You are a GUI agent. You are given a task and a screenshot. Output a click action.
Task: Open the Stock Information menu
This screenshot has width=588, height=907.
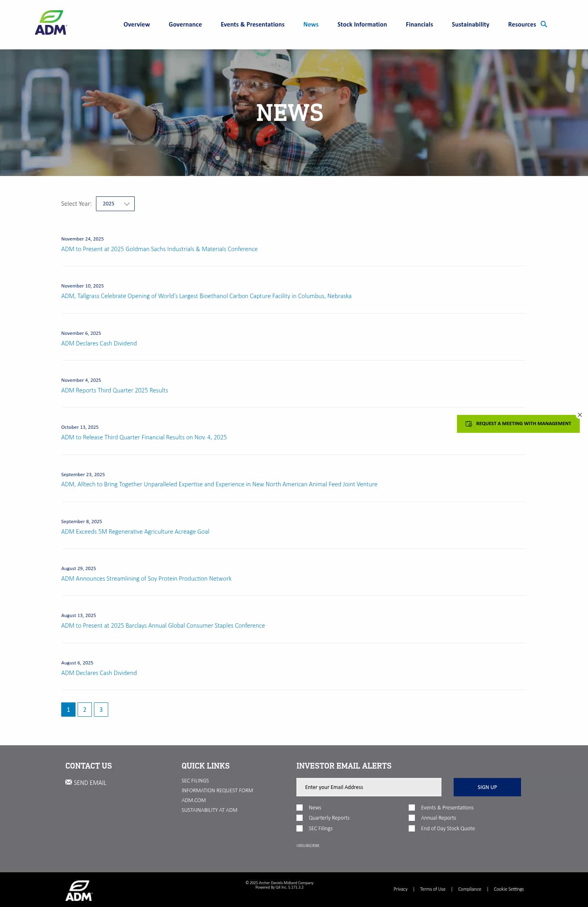(x=362, y=25)
